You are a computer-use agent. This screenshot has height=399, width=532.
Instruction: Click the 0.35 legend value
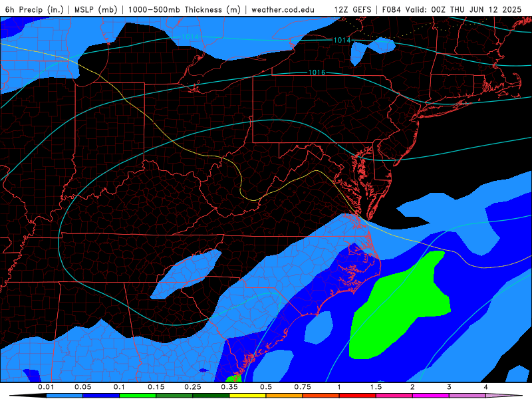coord(229,387)
